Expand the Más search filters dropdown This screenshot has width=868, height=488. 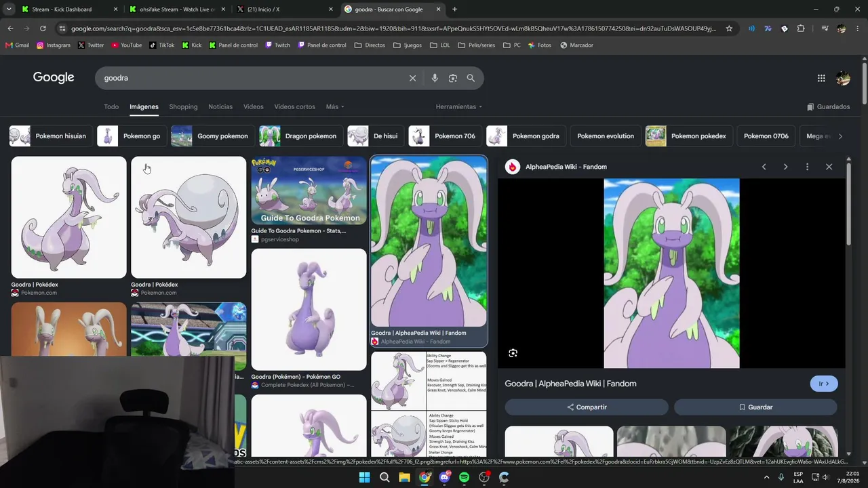335,107
